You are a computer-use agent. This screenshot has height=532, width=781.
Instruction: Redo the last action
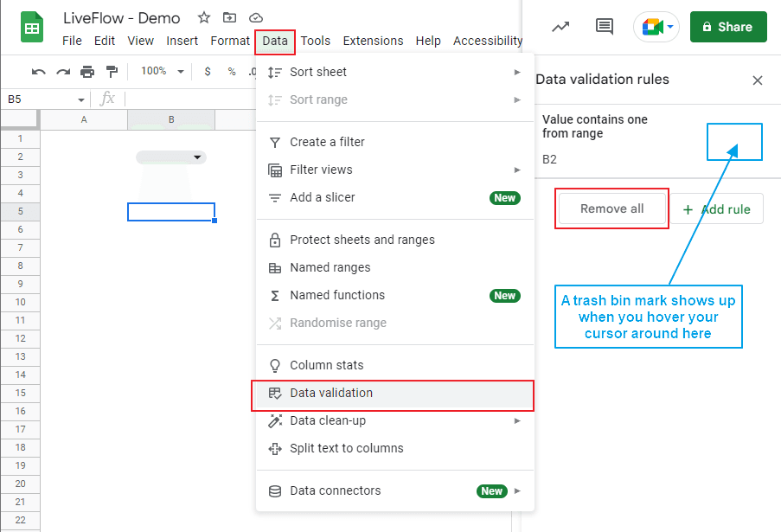click(63, 72)
